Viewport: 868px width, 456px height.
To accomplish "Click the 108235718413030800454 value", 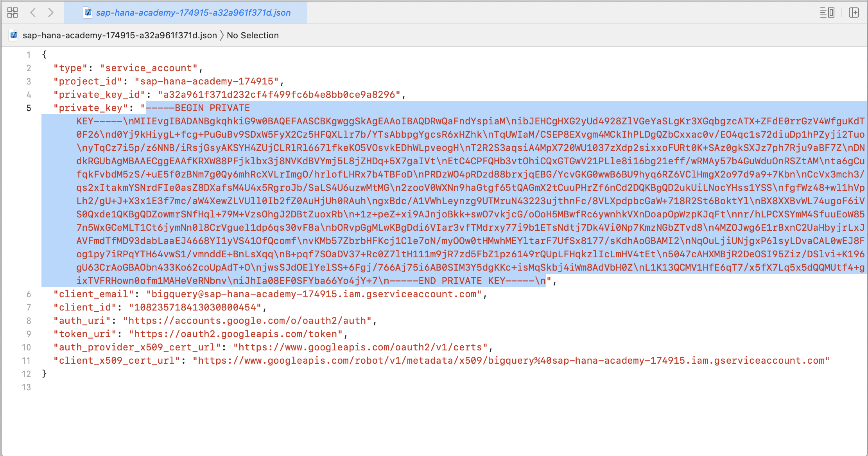I will tap(195, 307).
